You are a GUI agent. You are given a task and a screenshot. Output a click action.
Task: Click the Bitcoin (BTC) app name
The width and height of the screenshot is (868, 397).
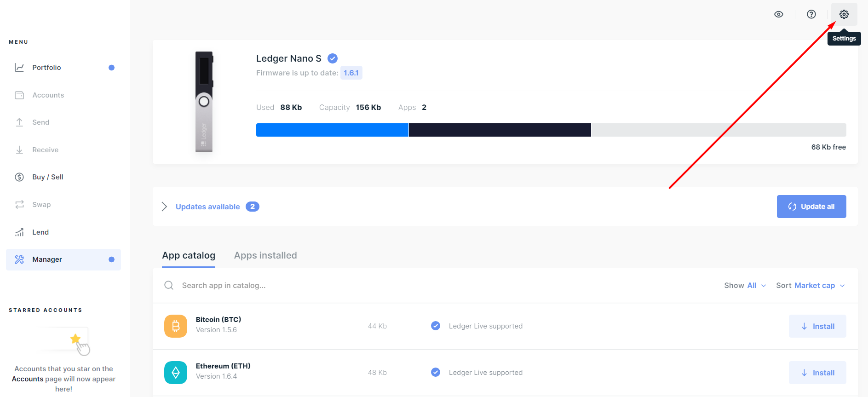(x=218, y=319)
